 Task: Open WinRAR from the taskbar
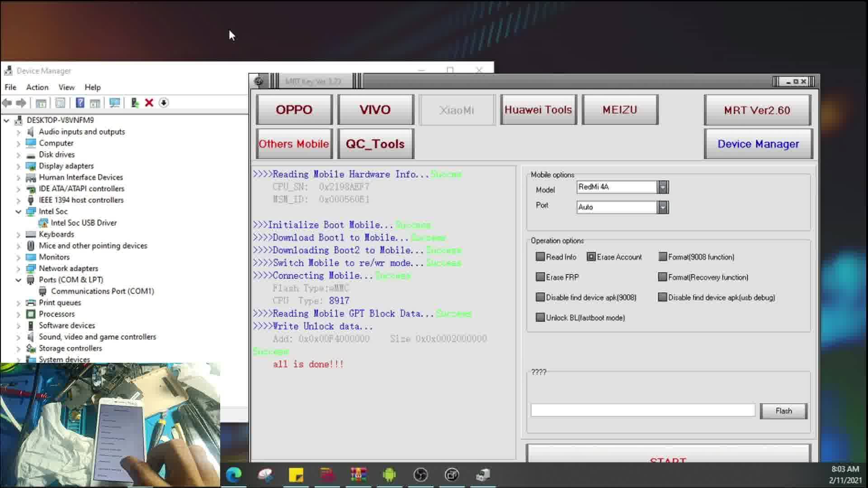click(359, 474)
